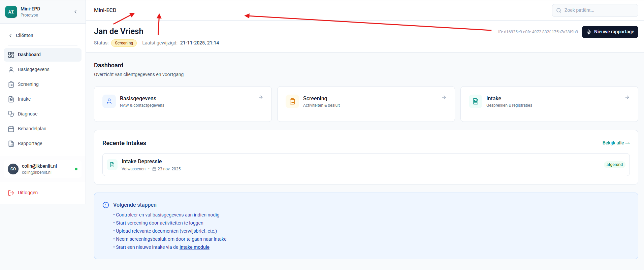Click the green online status dot
Viewport: 644px width, 270px height.
pos(76,169)
